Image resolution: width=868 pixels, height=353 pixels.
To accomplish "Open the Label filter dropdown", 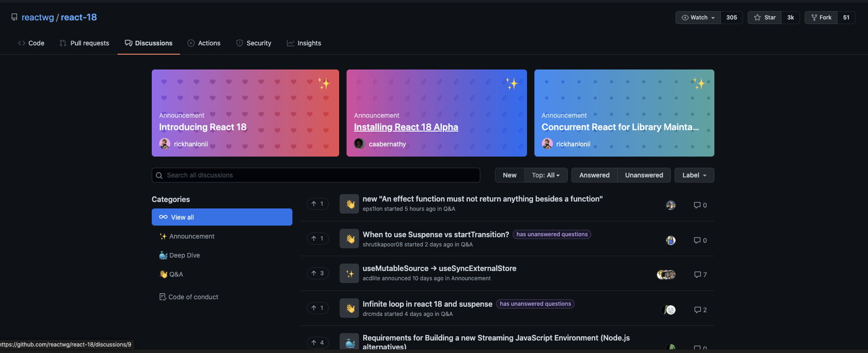I will 694,175.
